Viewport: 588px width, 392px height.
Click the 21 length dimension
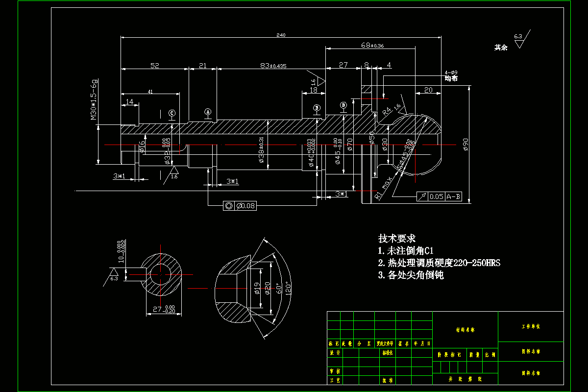pyautogui.click(x=202, y=65)
